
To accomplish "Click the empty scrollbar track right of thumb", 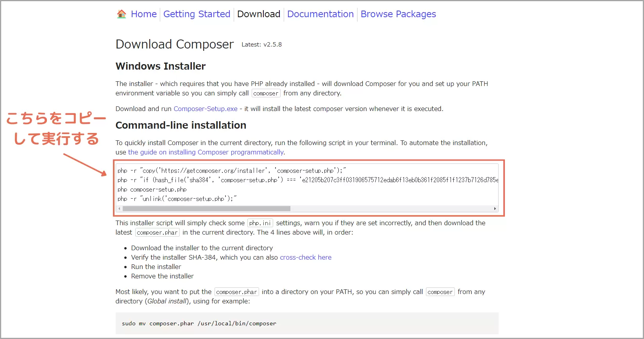I will [x=391, y=209].
